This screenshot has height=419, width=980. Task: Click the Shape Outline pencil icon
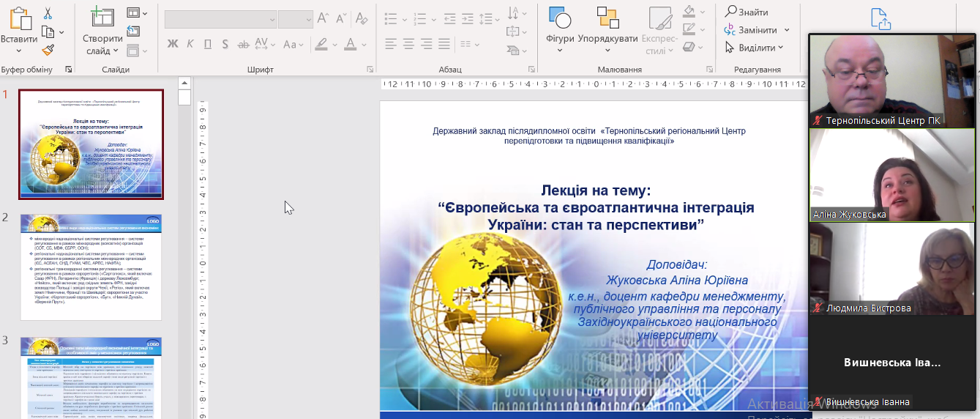[x=689, y=29]
